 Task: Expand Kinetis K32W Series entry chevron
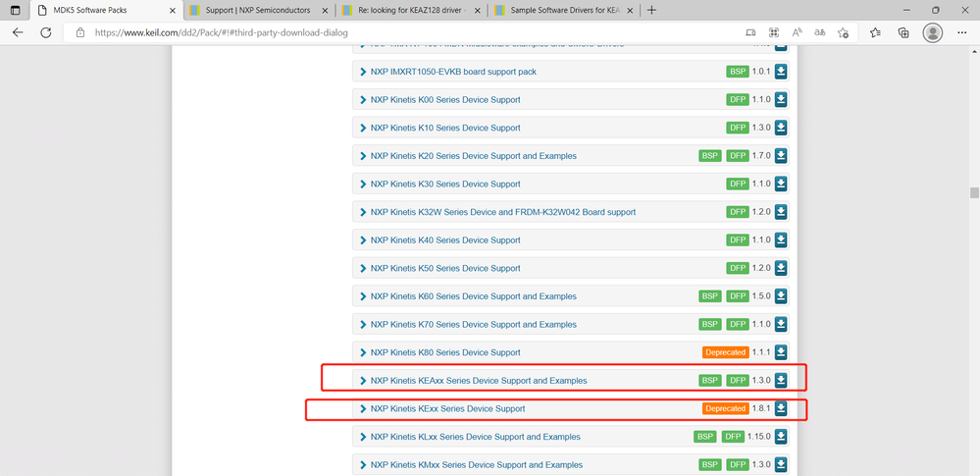coord(363,213)
